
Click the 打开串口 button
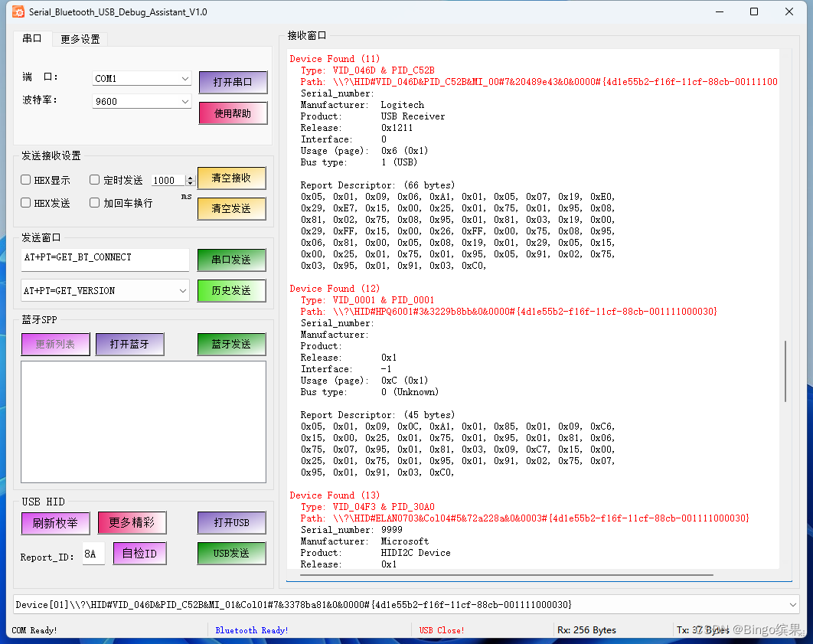click(x=233, y=83)
